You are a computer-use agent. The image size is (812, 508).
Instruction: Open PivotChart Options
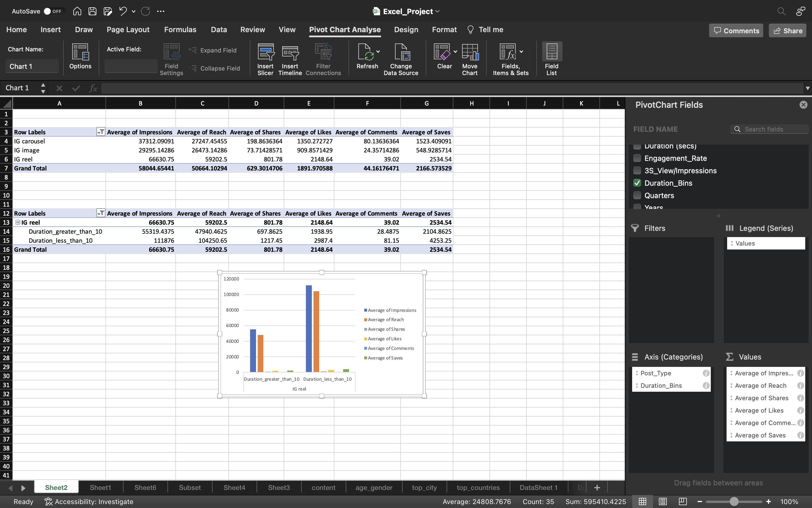point(80,56)
